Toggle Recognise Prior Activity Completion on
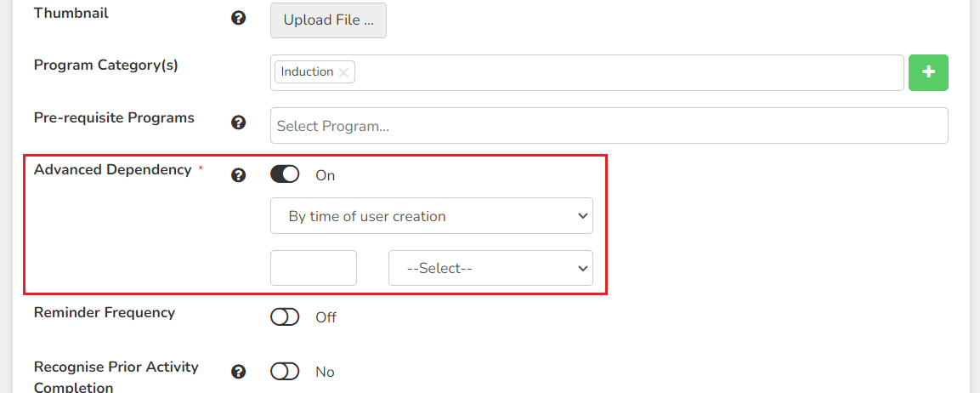Image resolution: width=980 pixels, height=393 pixels. coord(285,372)
